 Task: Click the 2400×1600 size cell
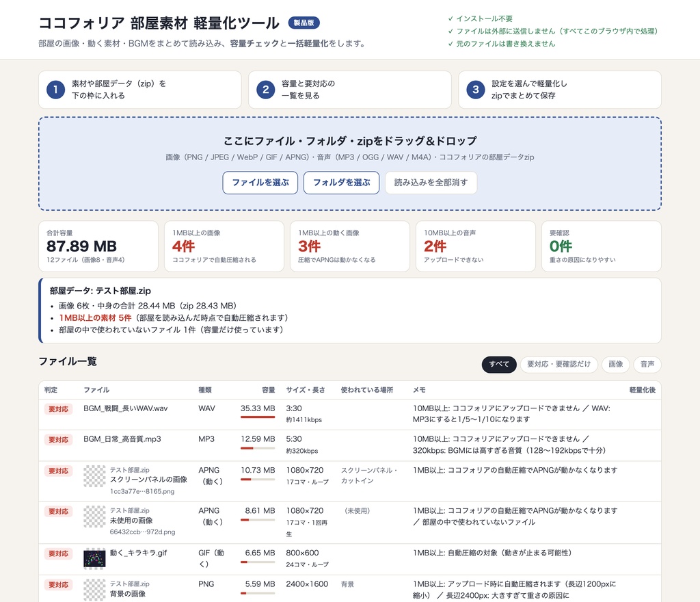pyautogui.click(x=307, y=584)
